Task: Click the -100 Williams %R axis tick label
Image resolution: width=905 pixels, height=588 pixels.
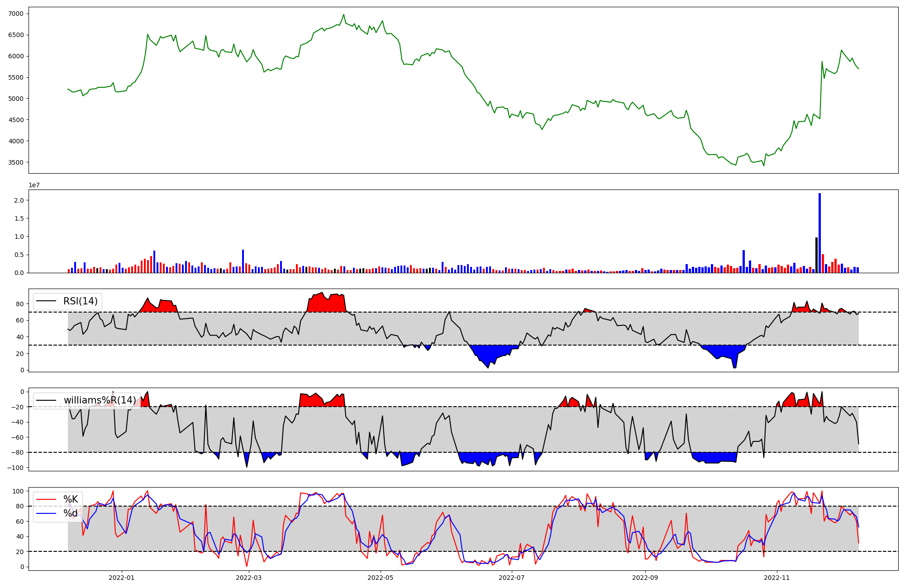Action: pyautogui.click(x=16, y=467)
